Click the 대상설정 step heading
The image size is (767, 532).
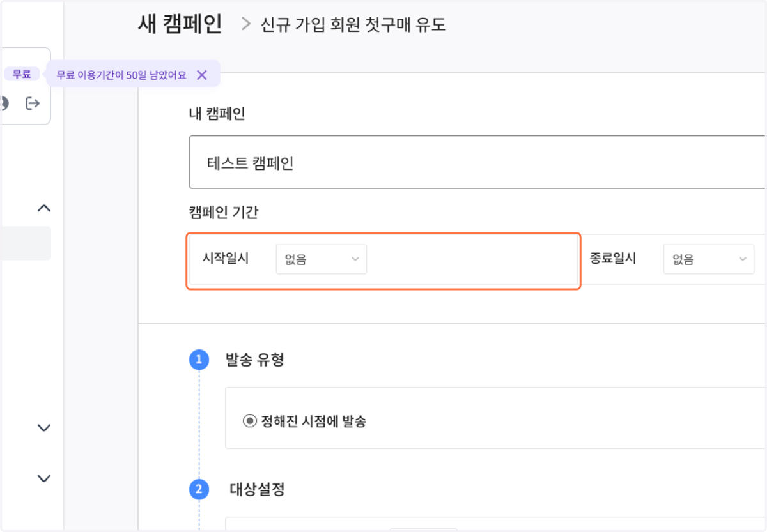tap(257, 490)
